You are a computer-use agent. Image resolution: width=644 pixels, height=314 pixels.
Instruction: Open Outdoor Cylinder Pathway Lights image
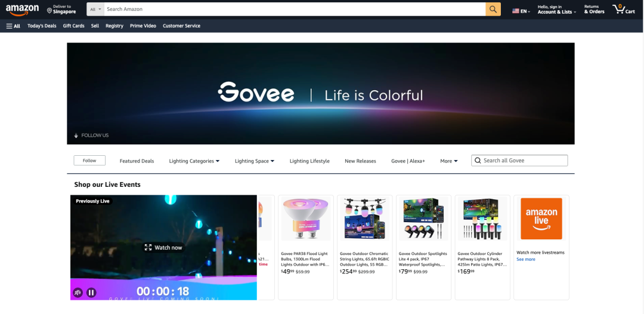point(482,218)
